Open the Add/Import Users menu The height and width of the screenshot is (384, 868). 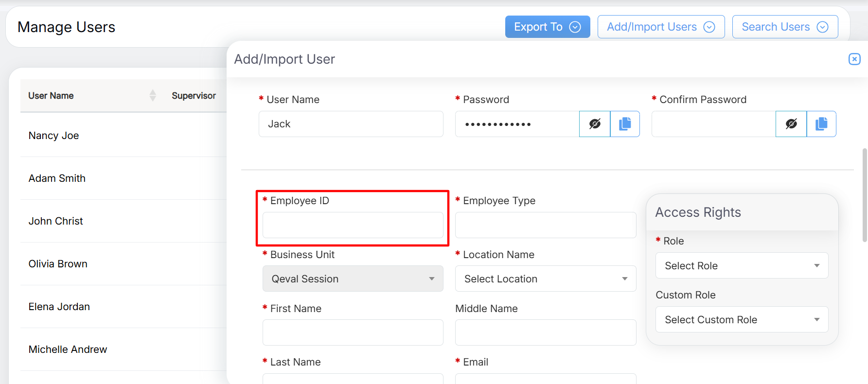coord(660,27)
